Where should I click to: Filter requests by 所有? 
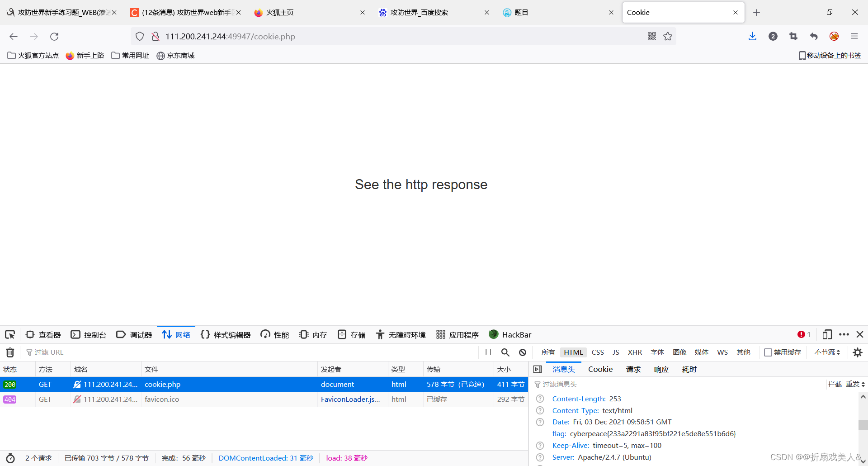click(548, 352)
